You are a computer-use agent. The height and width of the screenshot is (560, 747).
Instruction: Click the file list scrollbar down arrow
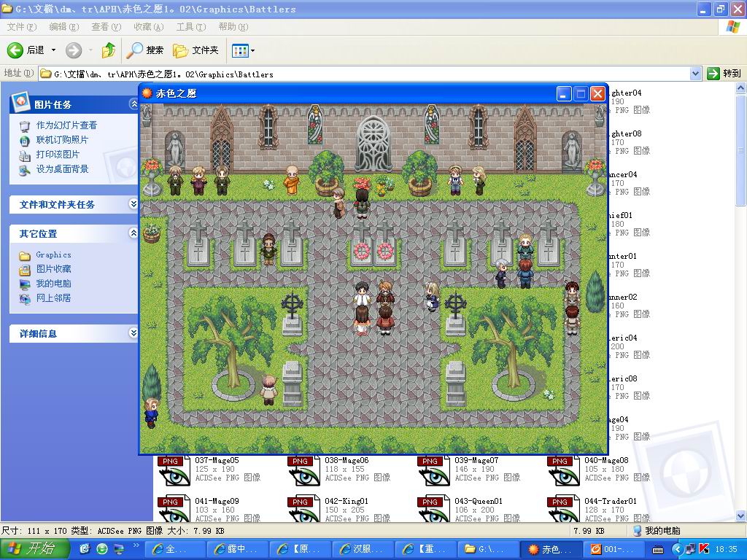click(741, 516)
